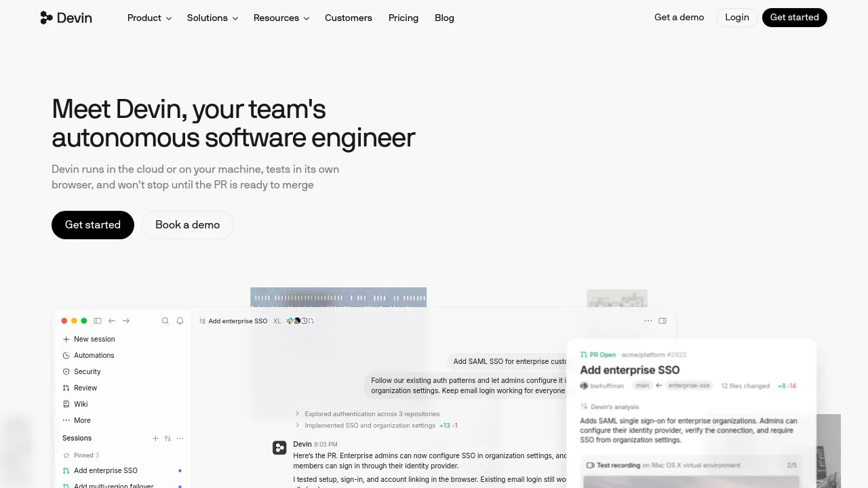Click the bwhuffman author name
This screenshot has height=488, width=868.
tap(607, 386)
